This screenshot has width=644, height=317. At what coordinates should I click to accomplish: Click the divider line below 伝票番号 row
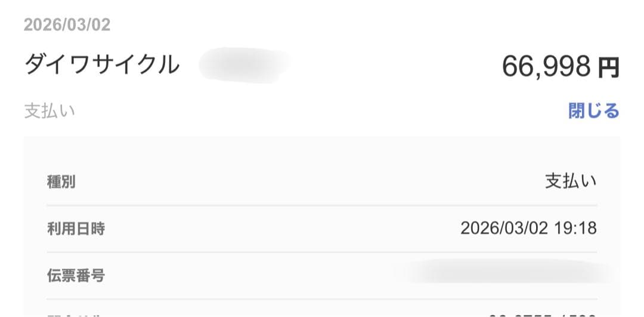(322, 299)
